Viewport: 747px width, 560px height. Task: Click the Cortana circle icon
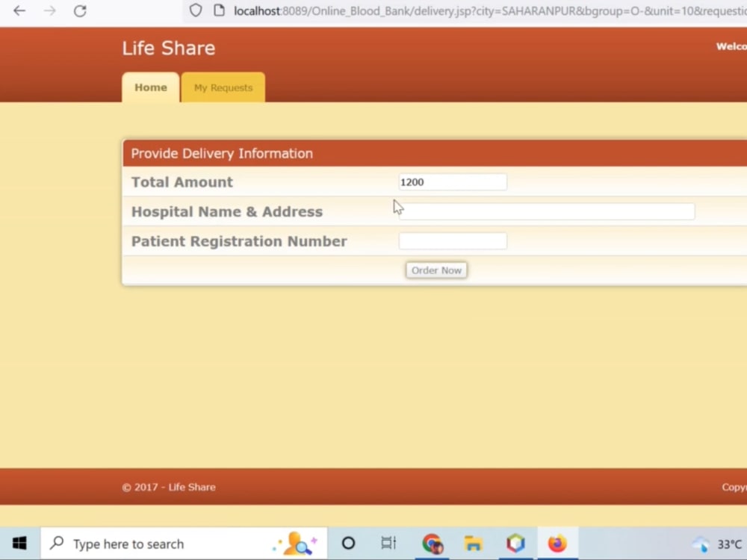(348, 544)
